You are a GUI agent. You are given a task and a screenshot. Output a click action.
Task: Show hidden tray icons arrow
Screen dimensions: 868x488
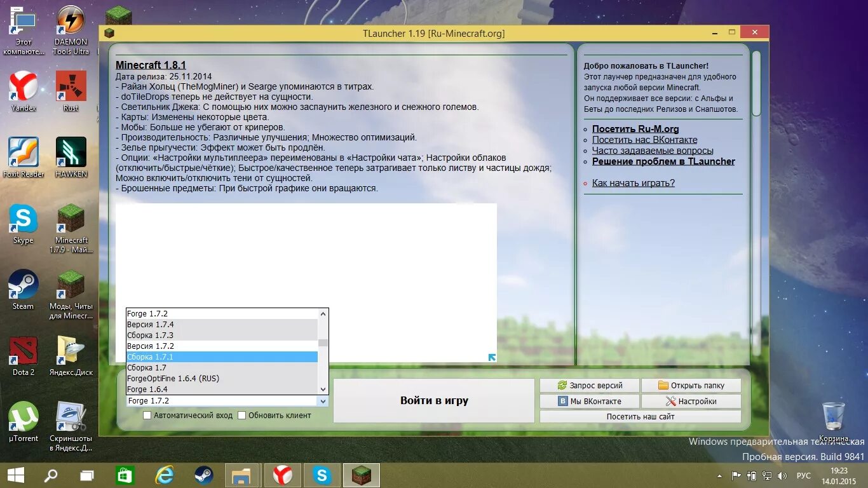click(719, 475)
